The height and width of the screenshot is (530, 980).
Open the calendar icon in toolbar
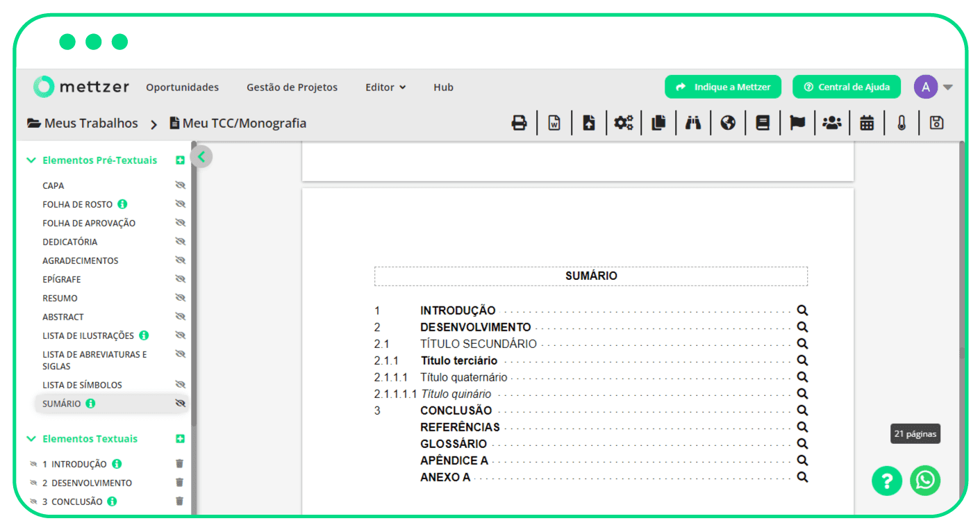click(867, 123)
